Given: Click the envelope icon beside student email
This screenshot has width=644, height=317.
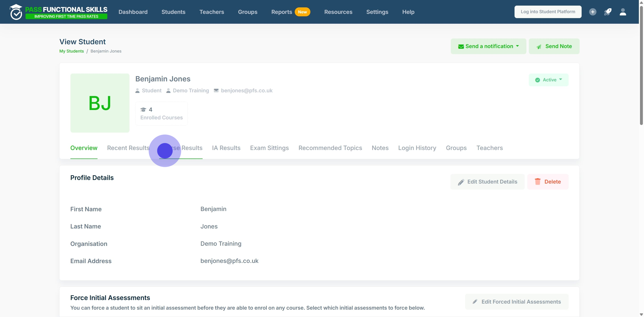Looking at the screenshot, I should (x=216, y=91).
